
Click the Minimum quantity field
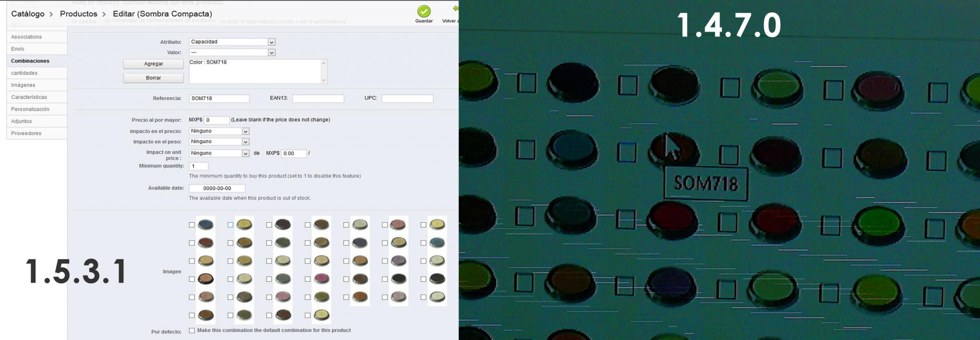[198, 166]
